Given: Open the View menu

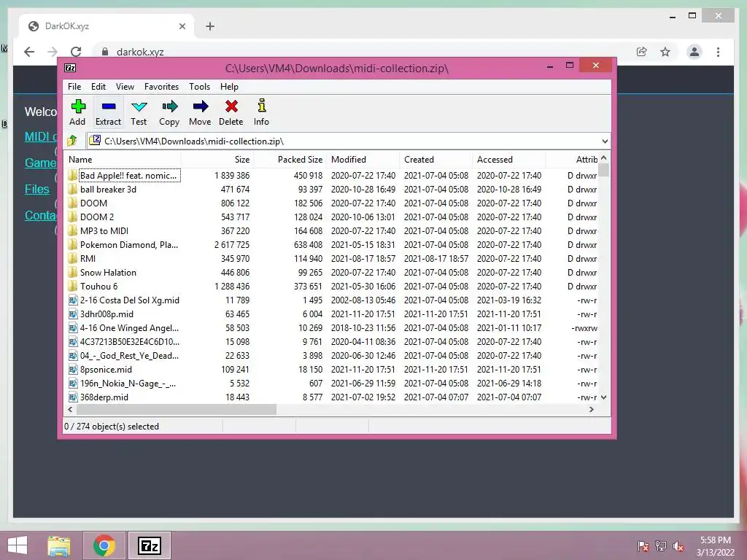Looking at the screenshot, I should pyautogui.click(x=125, y=87).
